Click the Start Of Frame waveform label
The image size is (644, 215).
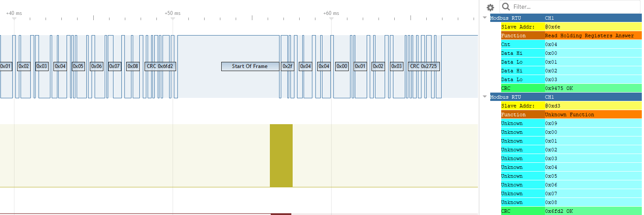click(250, 66)
